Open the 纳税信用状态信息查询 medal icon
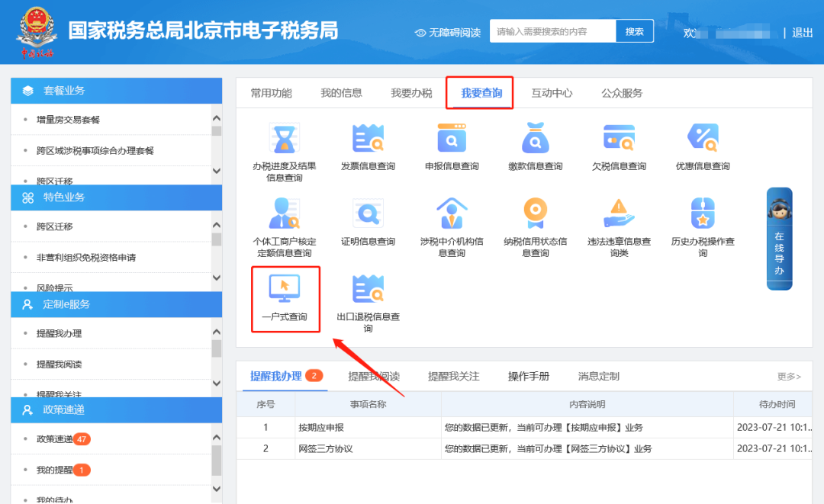 pos(536,213)
